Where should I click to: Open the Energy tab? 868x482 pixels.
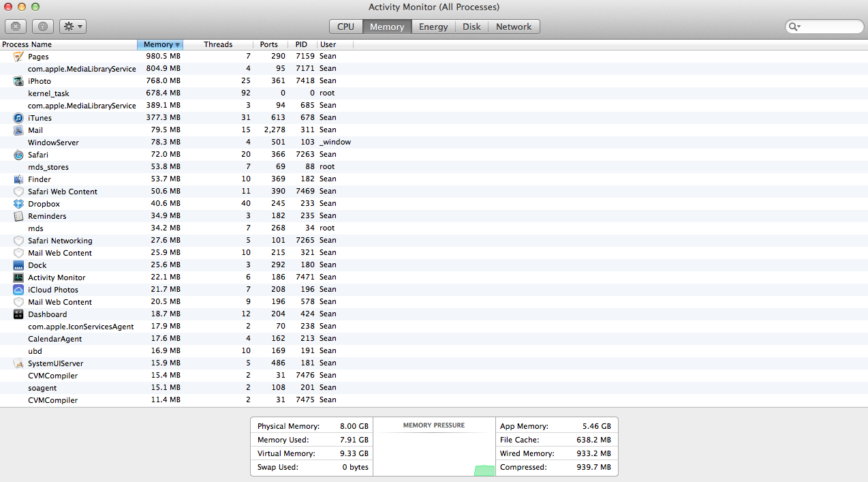(433, 27)
